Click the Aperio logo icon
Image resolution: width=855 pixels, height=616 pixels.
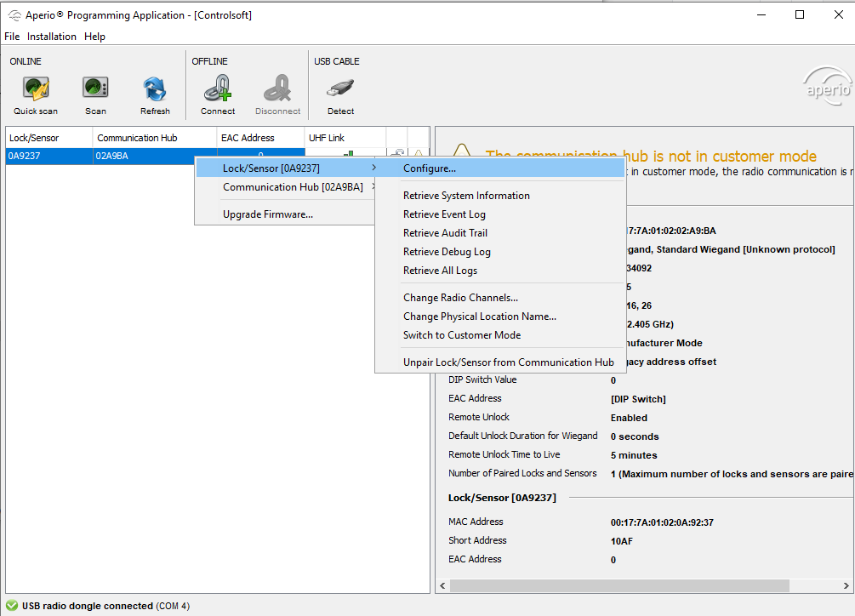[827, 86]
